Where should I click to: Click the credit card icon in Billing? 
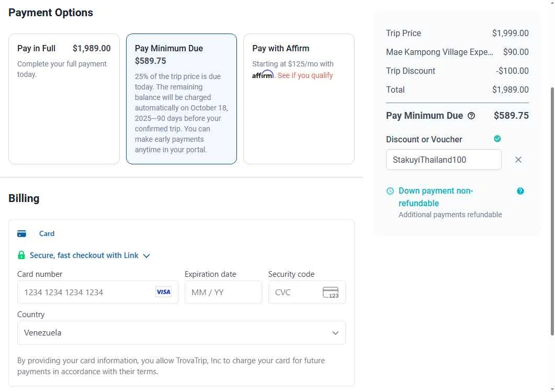click(x=21, y=234)
